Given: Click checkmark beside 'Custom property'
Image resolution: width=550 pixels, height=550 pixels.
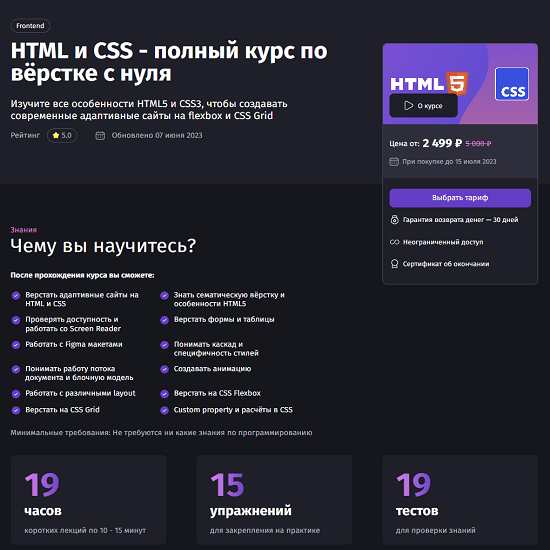Looking at the screenshot, I should point(165,410).
